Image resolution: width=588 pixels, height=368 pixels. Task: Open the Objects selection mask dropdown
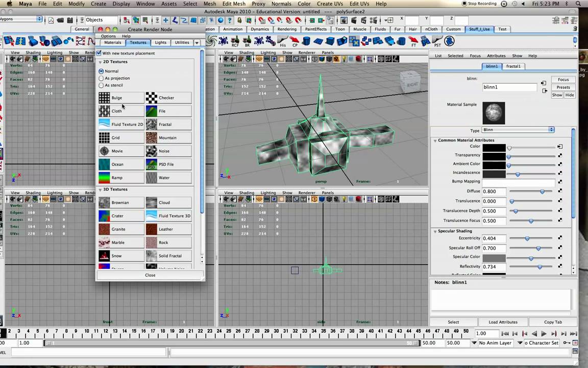101,20
